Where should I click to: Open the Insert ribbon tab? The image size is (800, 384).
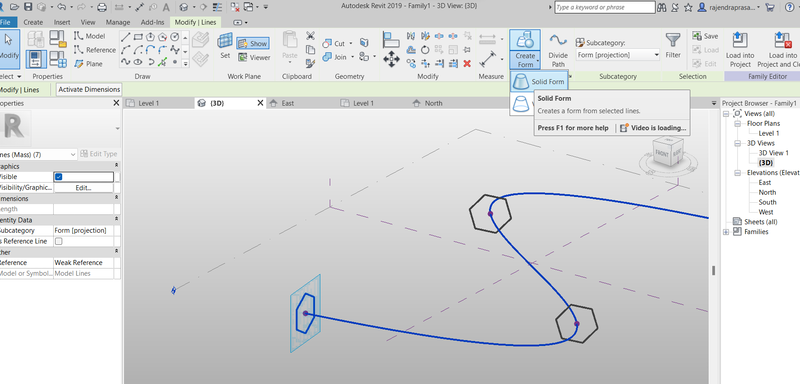pos(62,22)
